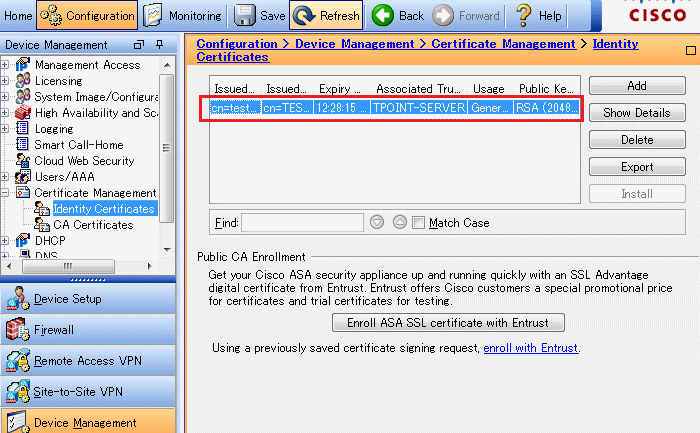
Task: Open enroll with Entrust link
Action: coord(531,348)
